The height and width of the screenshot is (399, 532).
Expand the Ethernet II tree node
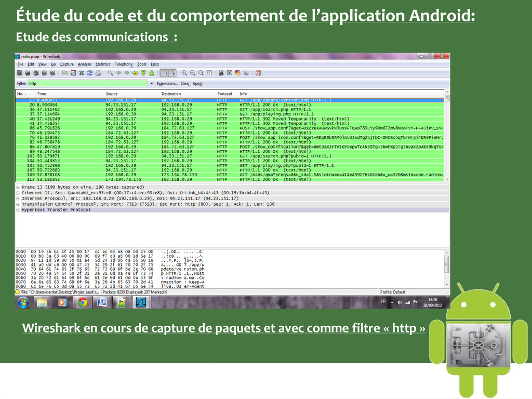point(18,193)
